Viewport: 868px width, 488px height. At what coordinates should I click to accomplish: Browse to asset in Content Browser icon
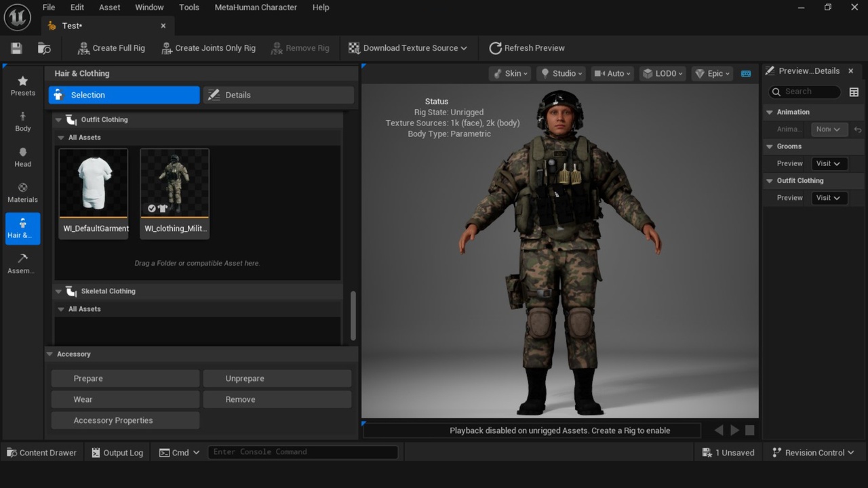tap(44, 48)
